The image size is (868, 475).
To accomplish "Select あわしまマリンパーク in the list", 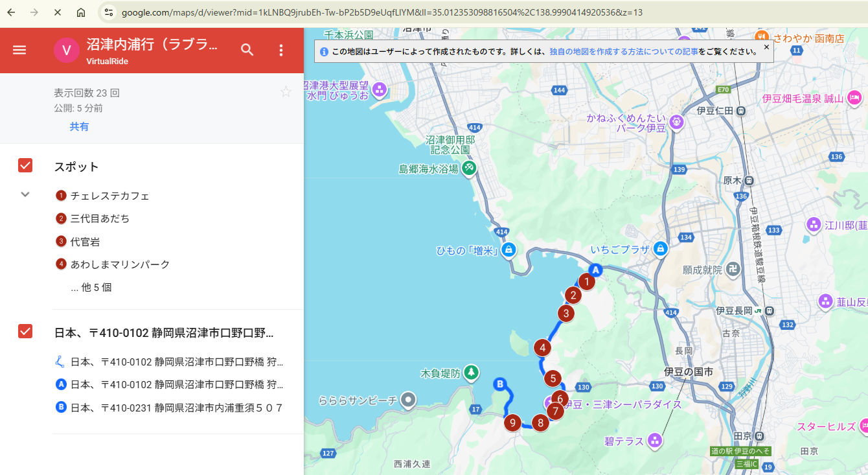I will [120, 264].
